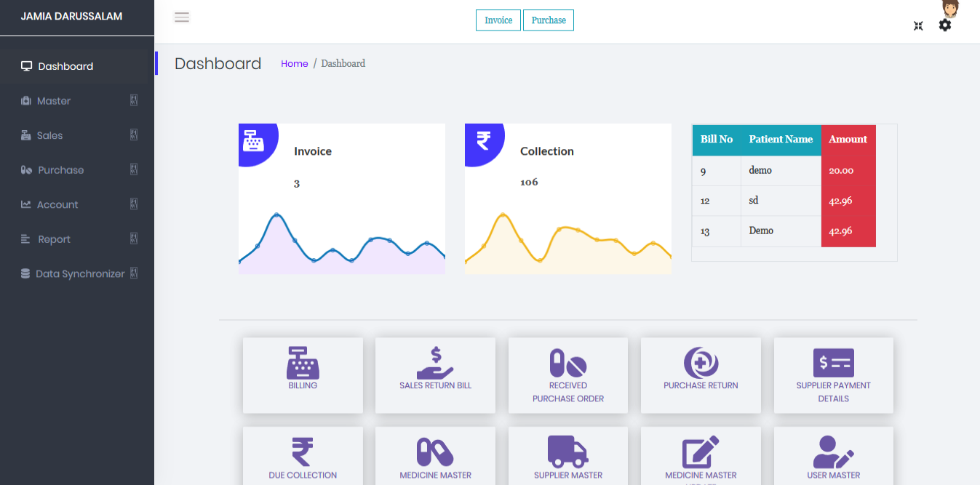Click bill number 9 cell
The height and width of the screenshot is (485, 980).
(717, 171)
